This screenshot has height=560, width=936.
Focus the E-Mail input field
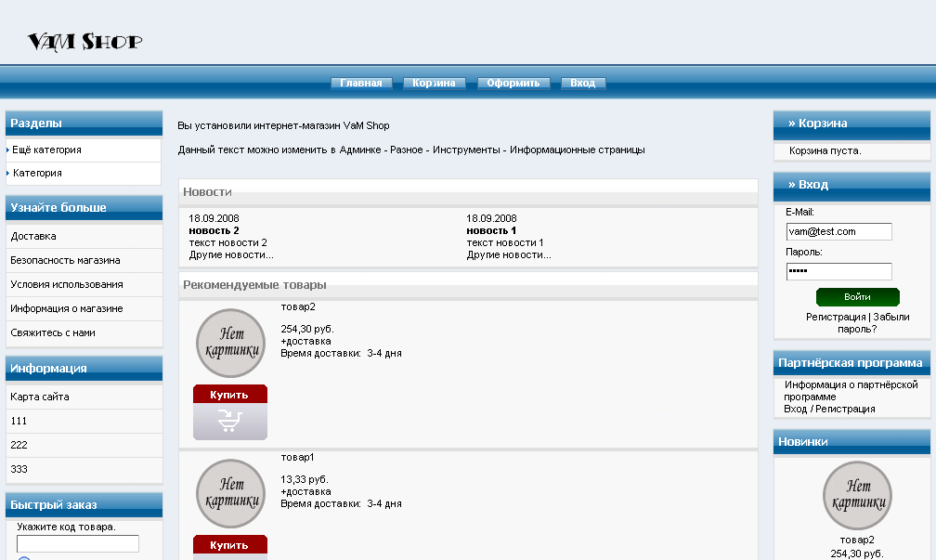tap(838, 231)
